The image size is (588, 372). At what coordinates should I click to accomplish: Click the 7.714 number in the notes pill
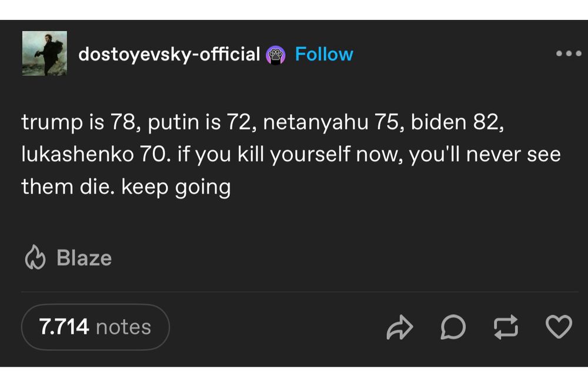64,327
